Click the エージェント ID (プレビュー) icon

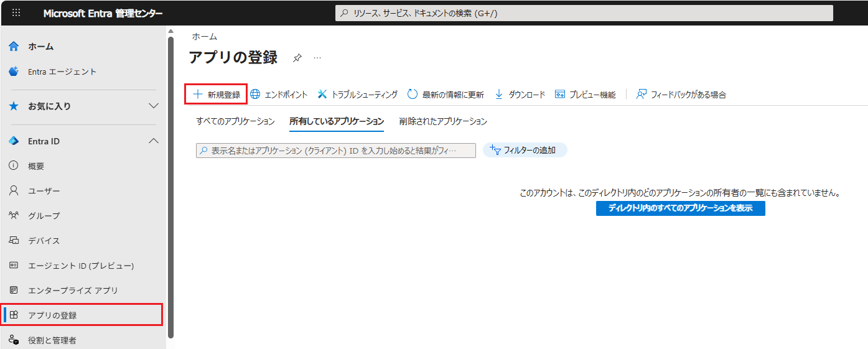[x=14, y=266]
